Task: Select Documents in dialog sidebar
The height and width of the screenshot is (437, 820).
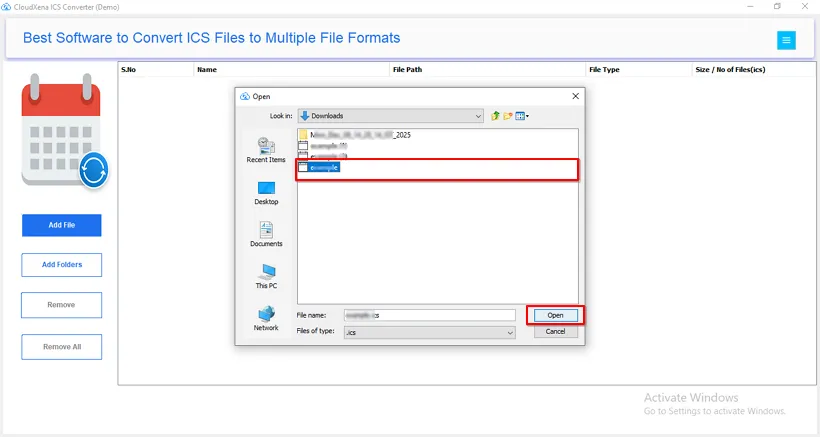Action: 266,234
